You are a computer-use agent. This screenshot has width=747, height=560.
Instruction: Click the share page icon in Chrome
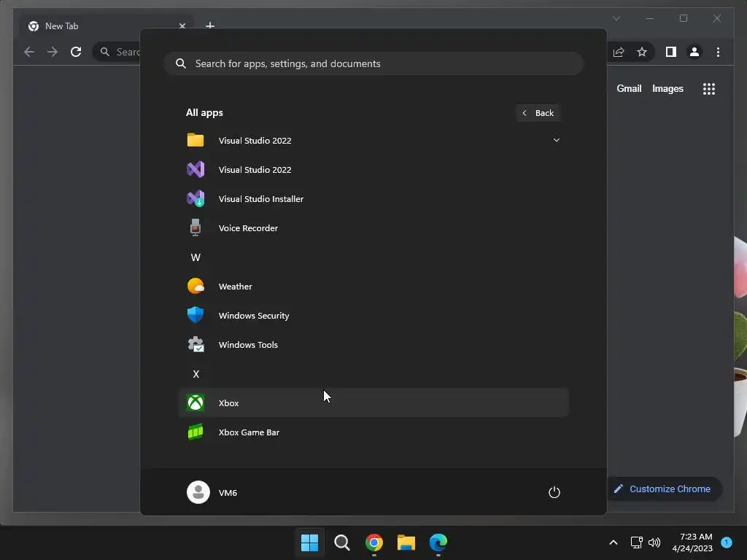(619, 52)
